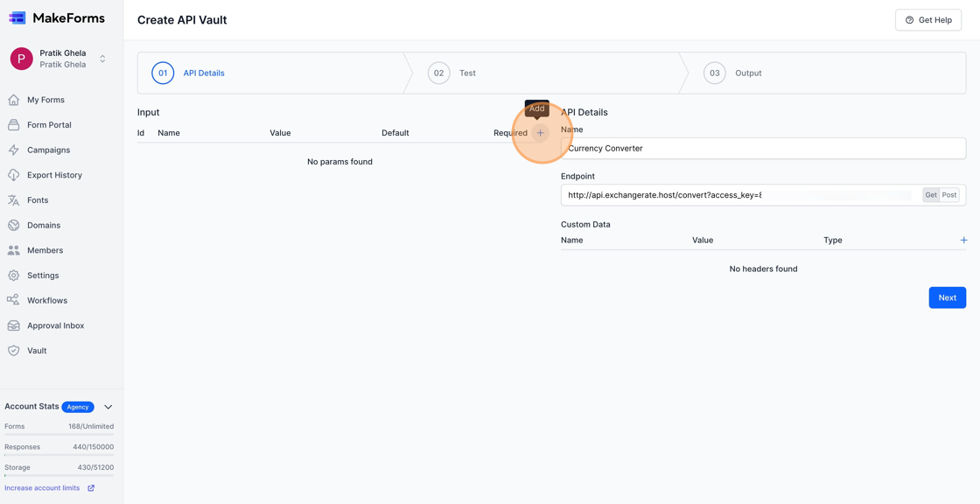The width and height of the screenshot is (980, 504).
Task: Open Domains using its globe icon
Action: pos(12,225)
